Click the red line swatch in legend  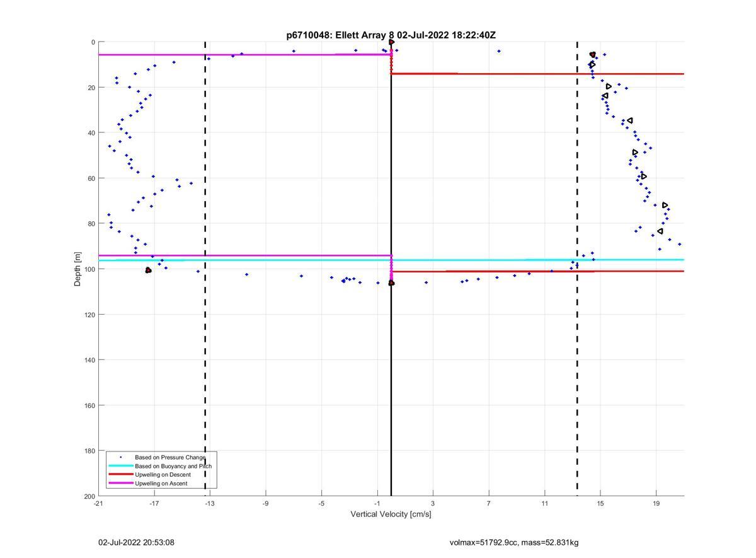tap(120, 475)
